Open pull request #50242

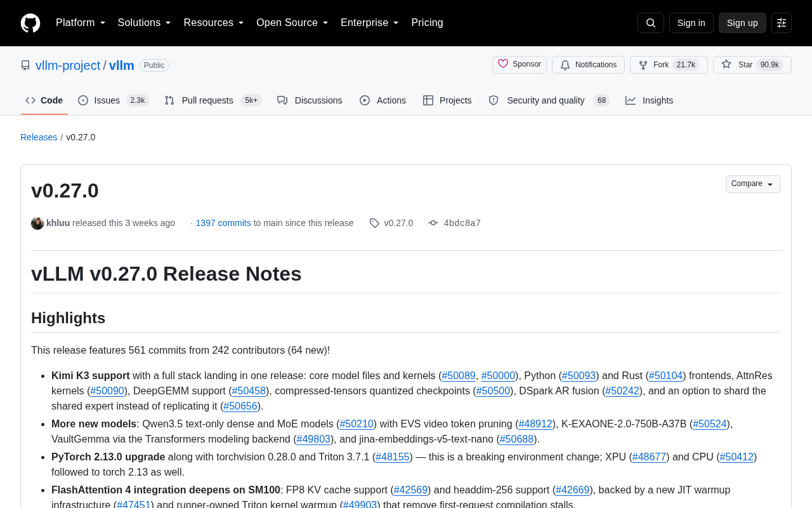622,391
